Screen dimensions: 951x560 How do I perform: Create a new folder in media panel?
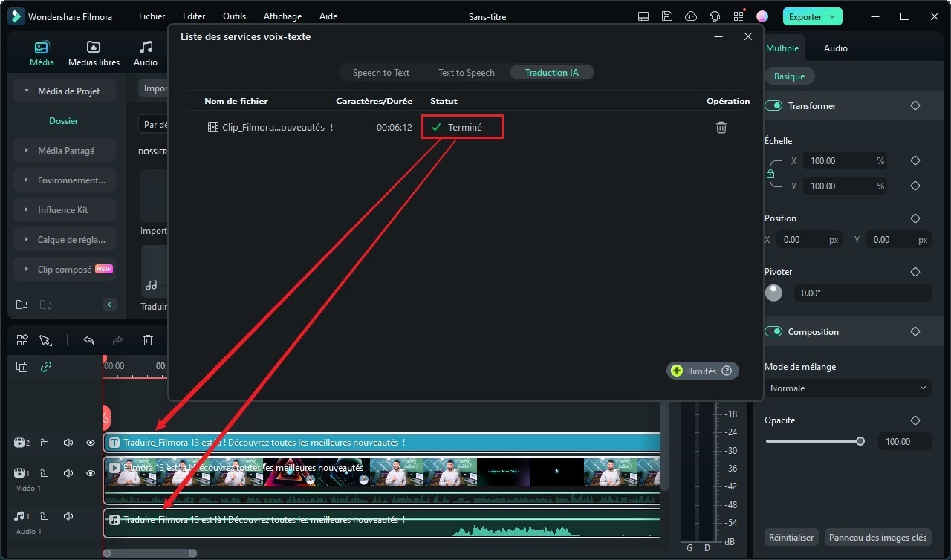pos(22,305)
